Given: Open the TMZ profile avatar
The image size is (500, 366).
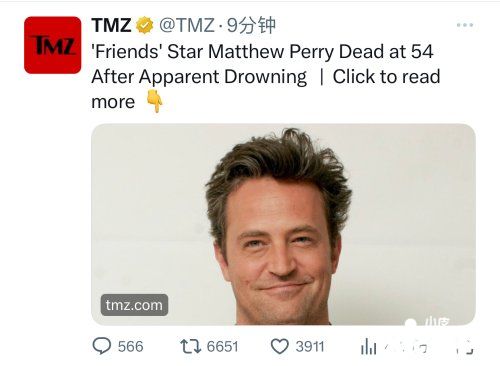Looking at the screenshot, I should tap(52, 45).
